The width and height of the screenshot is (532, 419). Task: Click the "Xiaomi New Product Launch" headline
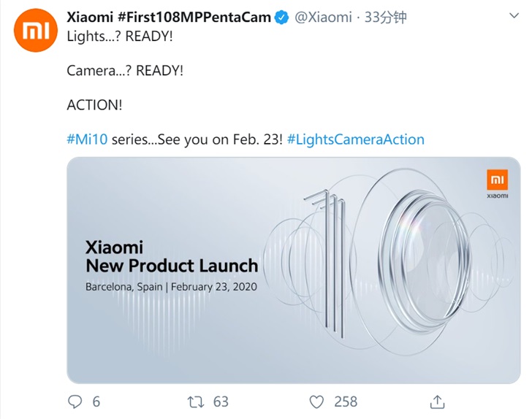172,256
